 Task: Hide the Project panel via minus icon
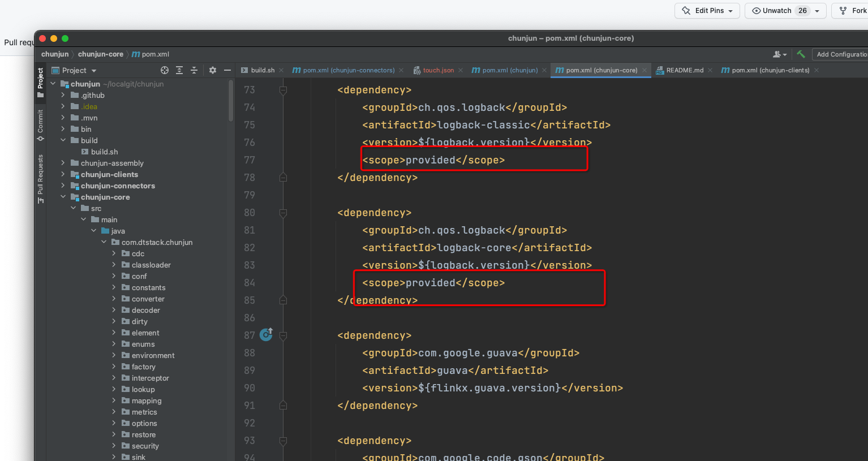(227, 70)
